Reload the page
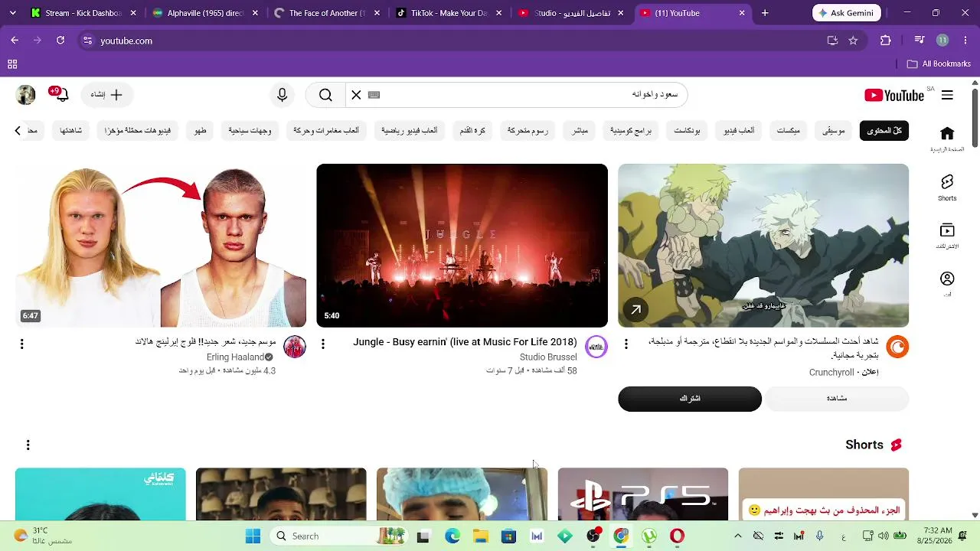The image size is (980, 551). 60,41
